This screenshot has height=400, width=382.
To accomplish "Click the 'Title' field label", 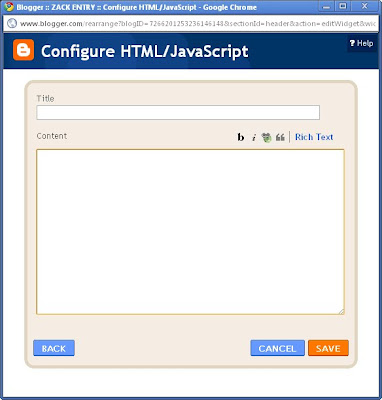I will (x=45, y=98).
